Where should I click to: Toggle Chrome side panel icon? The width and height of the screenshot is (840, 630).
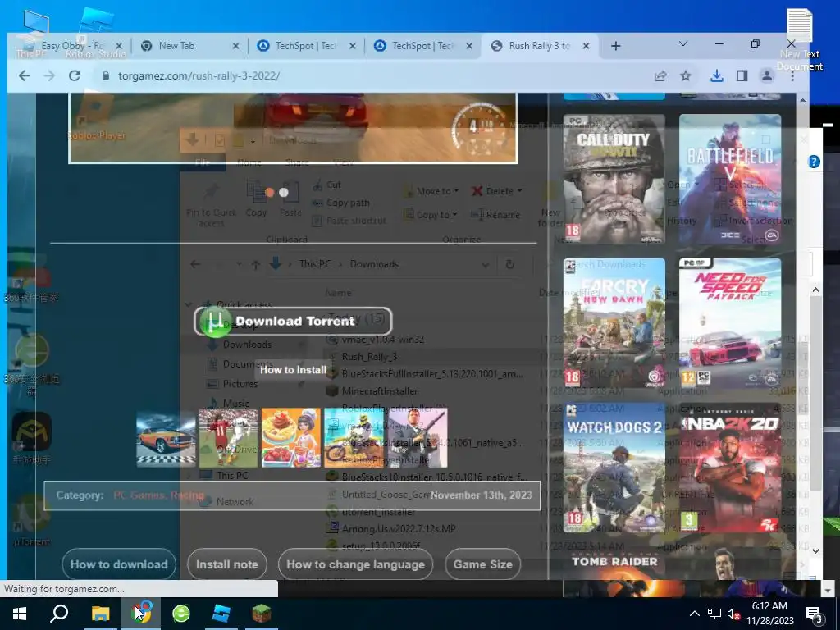742,76
